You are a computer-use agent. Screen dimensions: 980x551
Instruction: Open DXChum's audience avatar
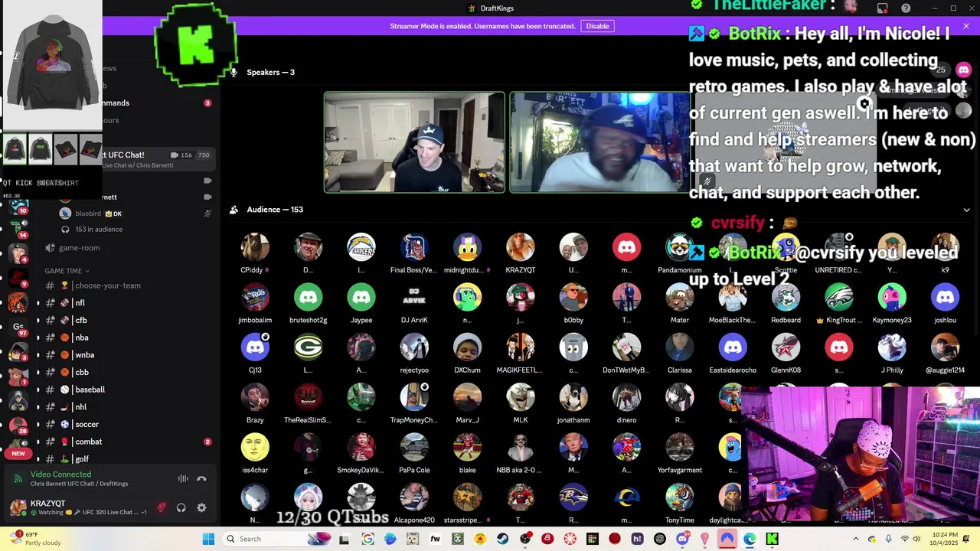pyautogui.click(x=467, y=347)
